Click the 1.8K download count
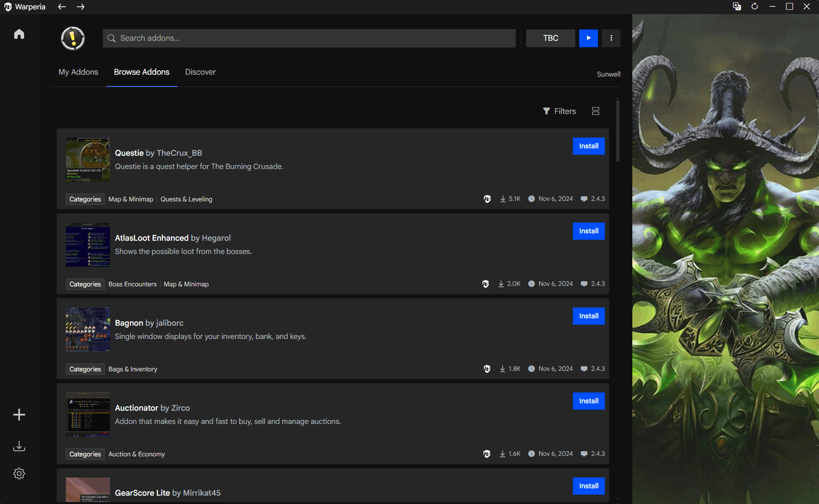819x504 pixels. point(514,369)
